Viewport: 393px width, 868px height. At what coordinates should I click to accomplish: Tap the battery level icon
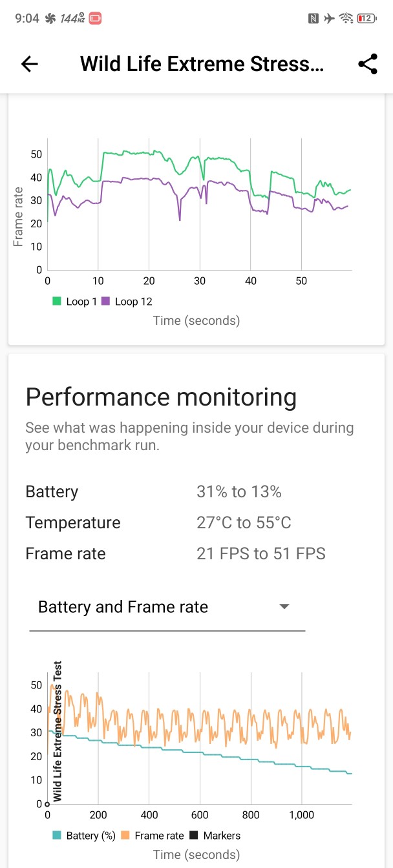coord(366,19)
